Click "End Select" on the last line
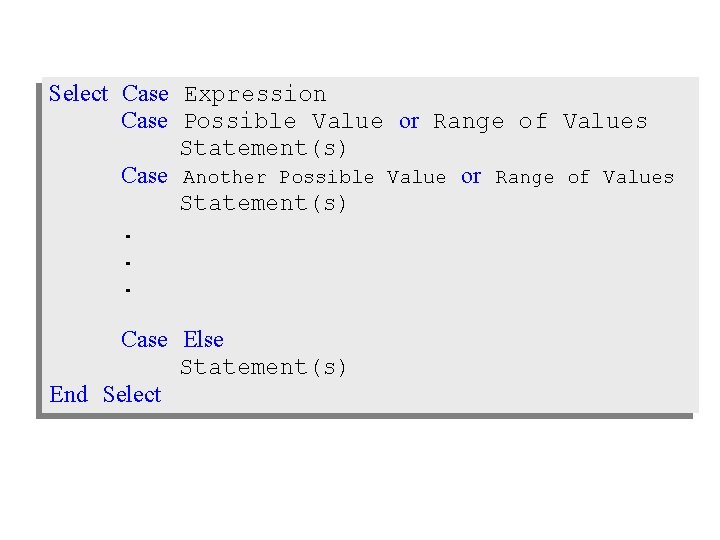The height and width of the screenshot is (540, 720). [x=105, y=395]
